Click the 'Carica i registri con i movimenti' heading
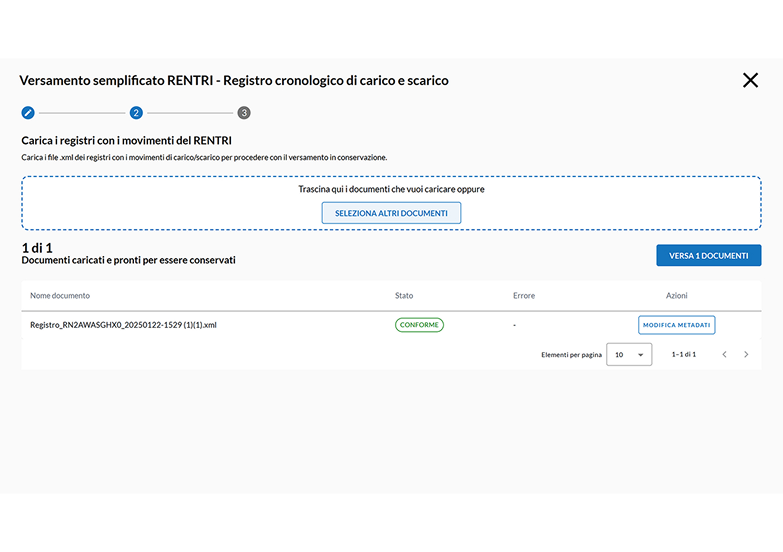 point(126,140)
